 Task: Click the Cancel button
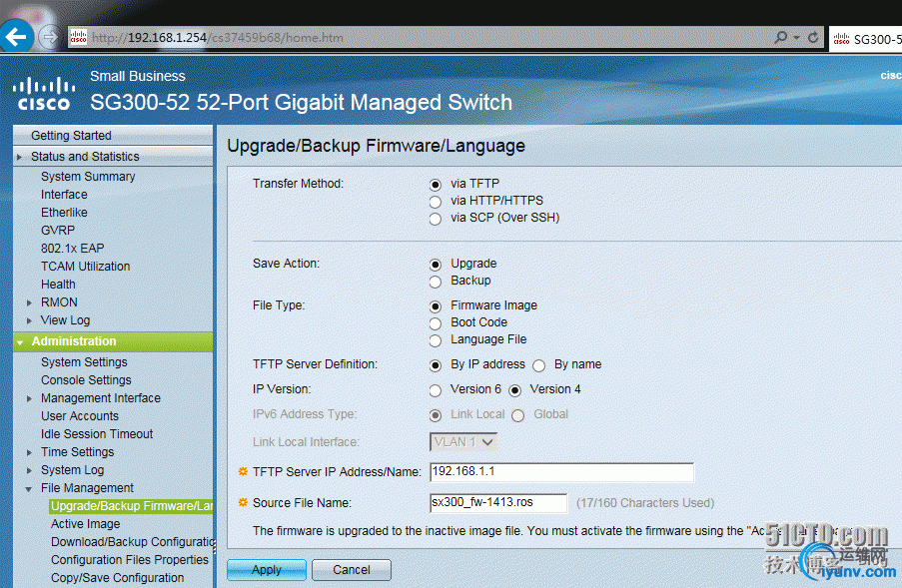point(352,570)
